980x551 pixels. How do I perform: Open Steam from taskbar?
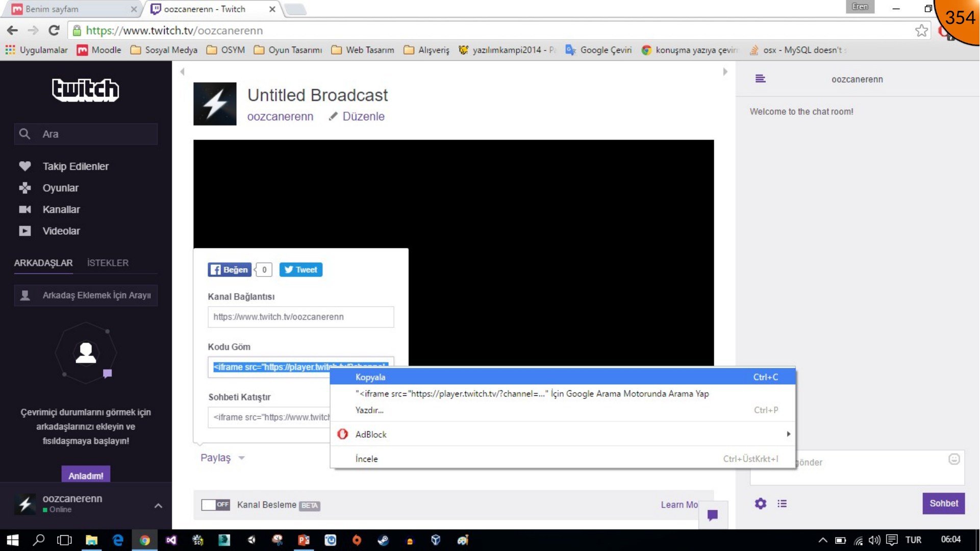coord(383,540)
